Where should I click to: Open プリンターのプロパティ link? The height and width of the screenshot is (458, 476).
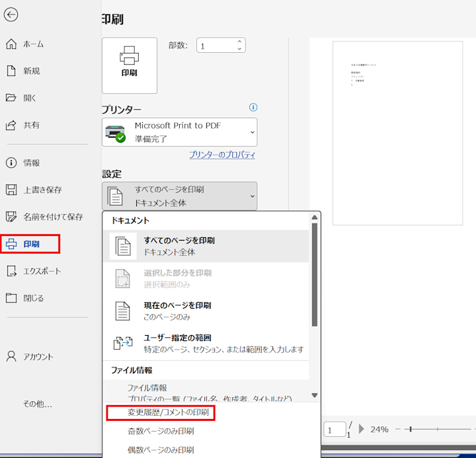tap(222, 155)
